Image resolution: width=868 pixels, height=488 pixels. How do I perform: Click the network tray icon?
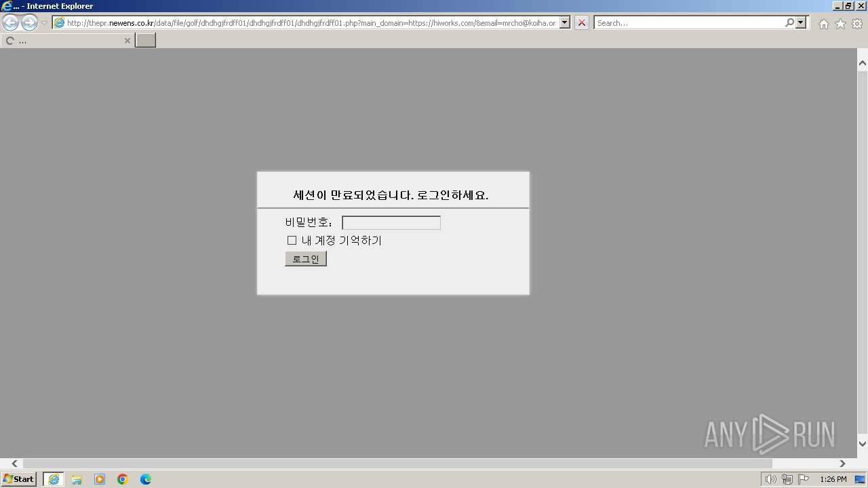(787, 479)
